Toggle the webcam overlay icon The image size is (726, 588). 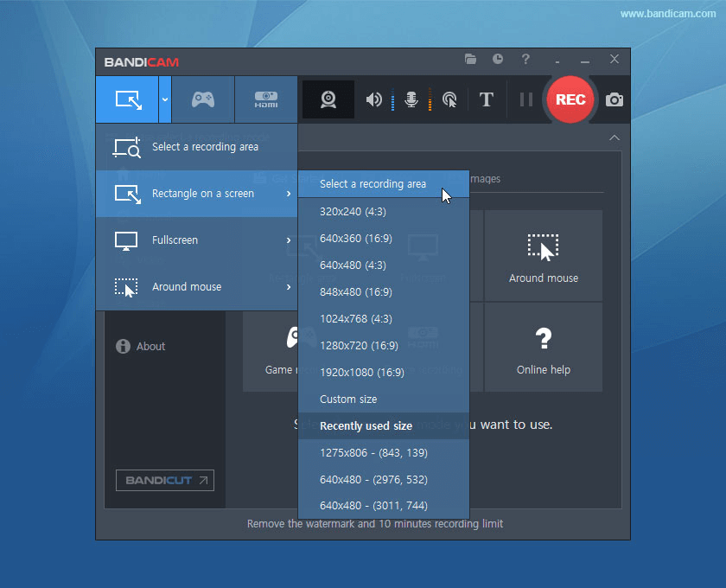click(328, 99)
